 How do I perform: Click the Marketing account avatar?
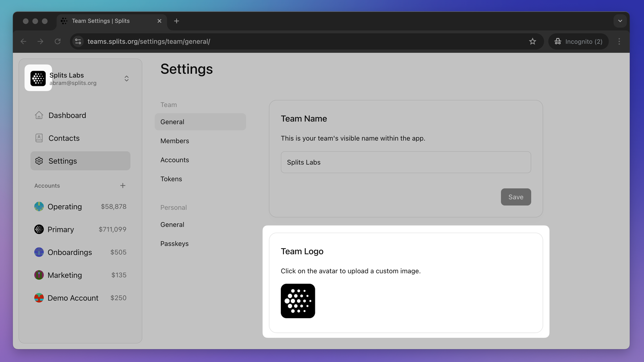(39, 275)
